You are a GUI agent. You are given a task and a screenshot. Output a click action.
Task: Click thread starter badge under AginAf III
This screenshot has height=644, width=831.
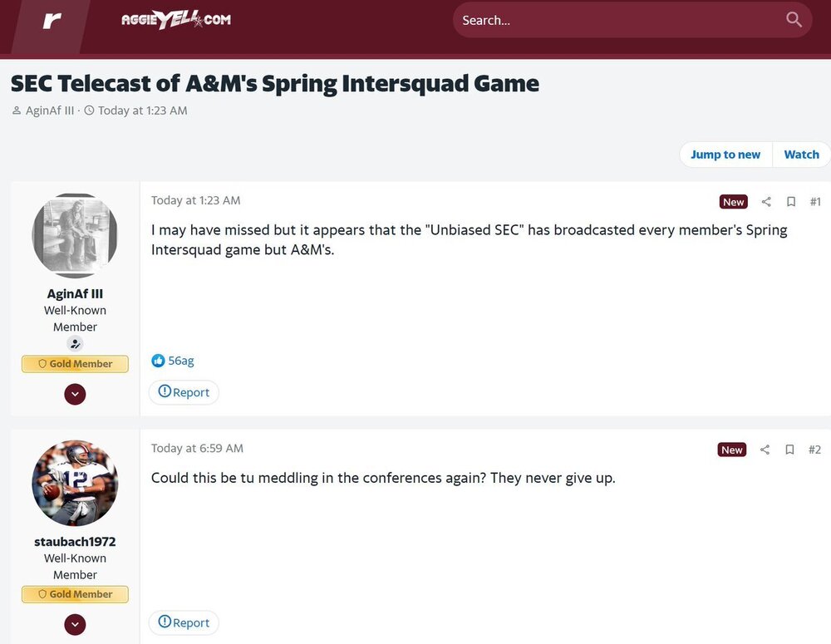[x=75, y=344]
